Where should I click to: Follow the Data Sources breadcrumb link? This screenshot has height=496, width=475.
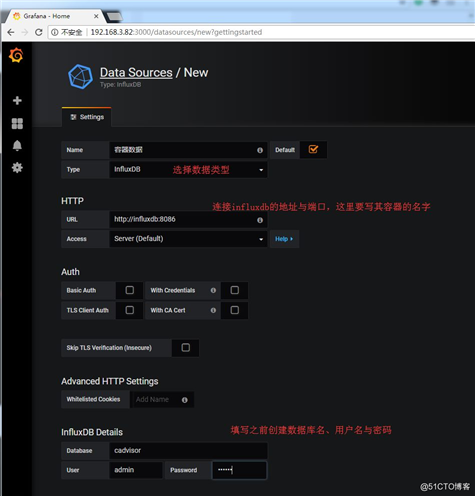(136, 72)
